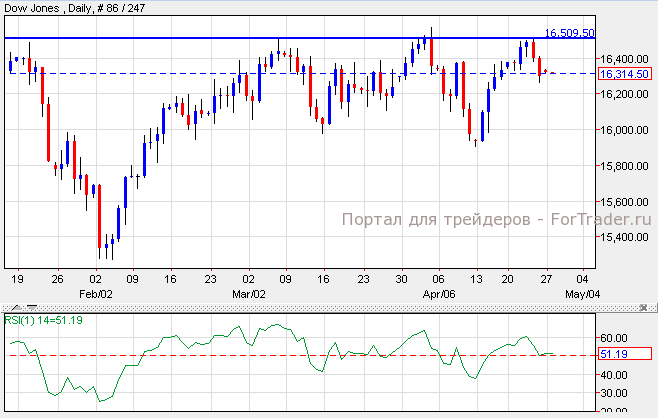The height and width of the screenshot is (418, 658).
Task: Click the '13' date label on the time axis
Action: point(476,279)
